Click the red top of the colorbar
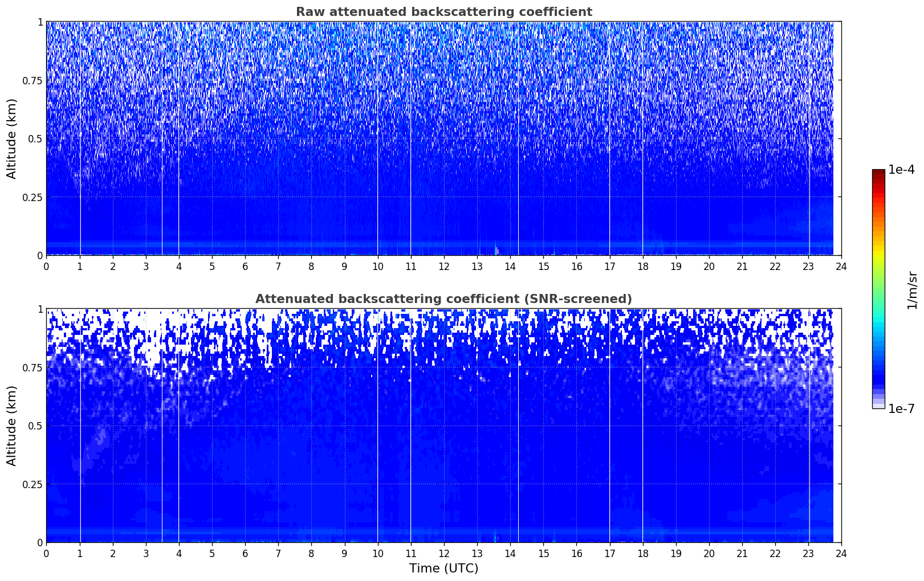Viewport: 924px width, 581px height. 878,174
